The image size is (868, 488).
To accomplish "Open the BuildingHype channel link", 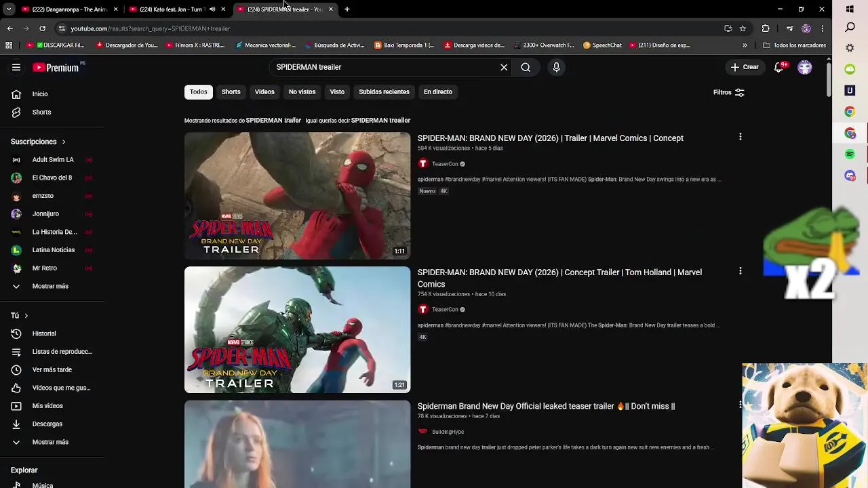I will 448,432.
